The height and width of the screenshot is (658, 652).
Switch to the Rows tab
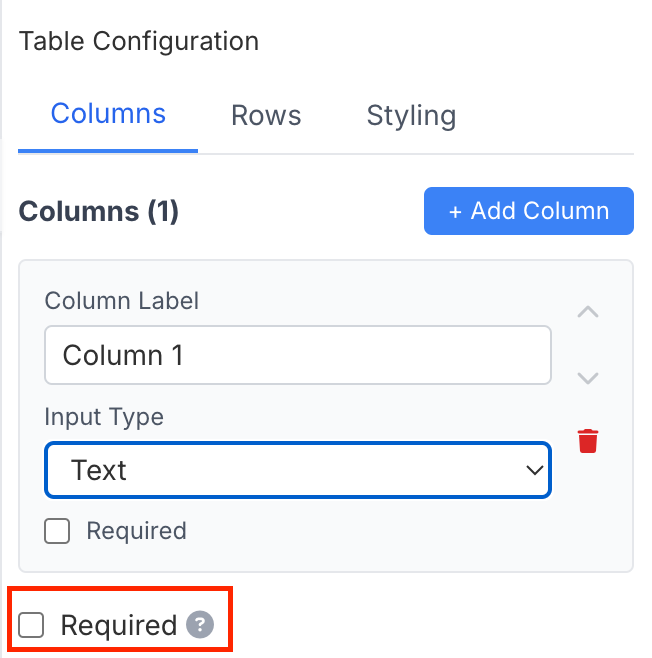266,116
